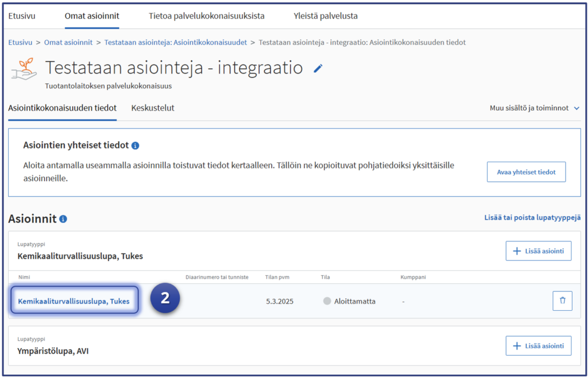Switch to the Keskustelut tab

coord(153,108)
